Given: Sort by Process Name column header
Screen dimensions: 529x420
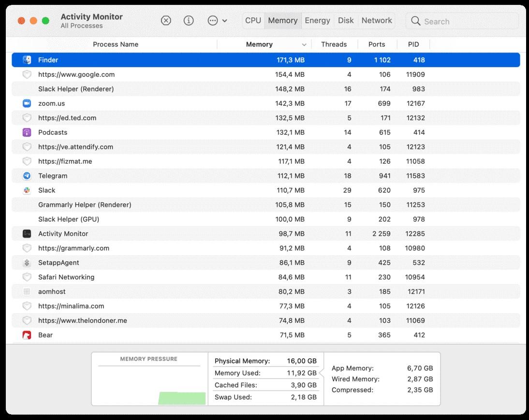Looking at the screenshot, I should pos(116,44).
